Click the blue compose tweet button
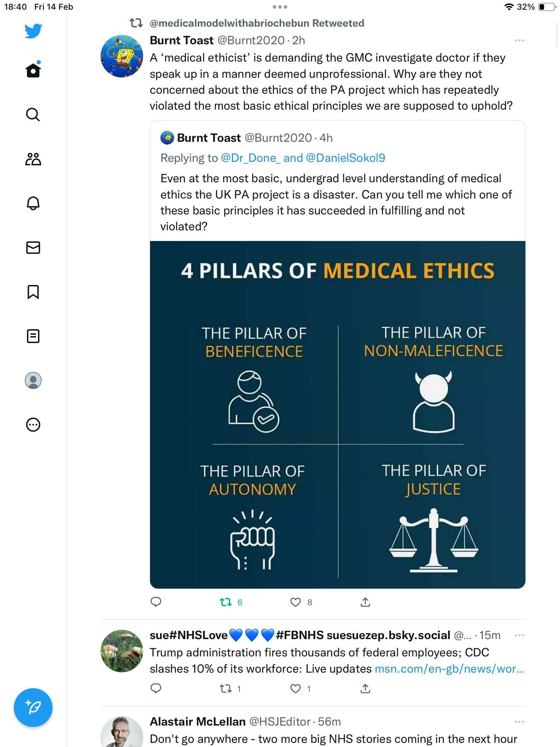560x747 pixels. (33, 708)
